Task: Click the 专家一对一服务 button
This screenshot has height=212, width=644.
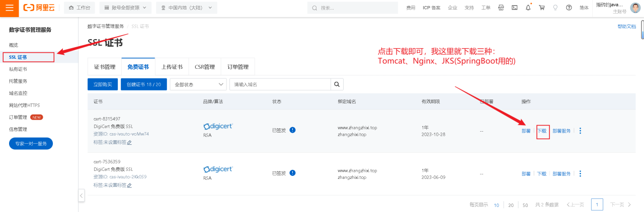Action: [31, 143]
